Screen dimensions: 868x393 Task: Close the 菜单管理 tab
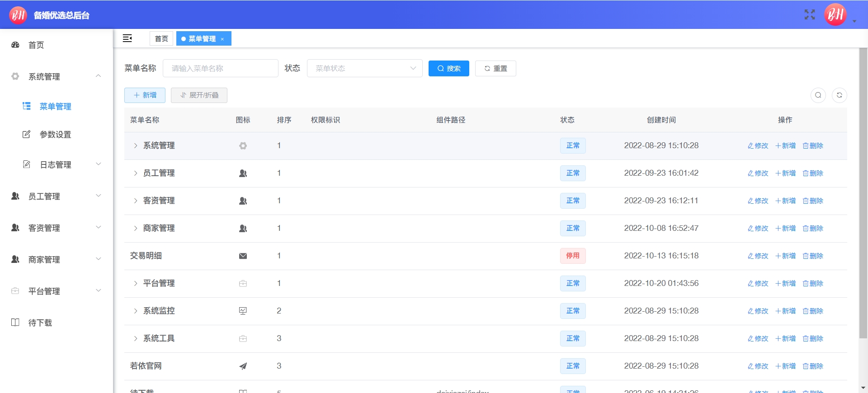(222, 39)
